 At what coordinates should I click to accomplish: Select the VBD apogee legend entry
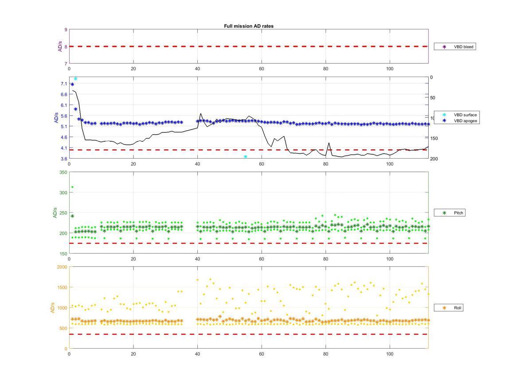pos(457,120)
